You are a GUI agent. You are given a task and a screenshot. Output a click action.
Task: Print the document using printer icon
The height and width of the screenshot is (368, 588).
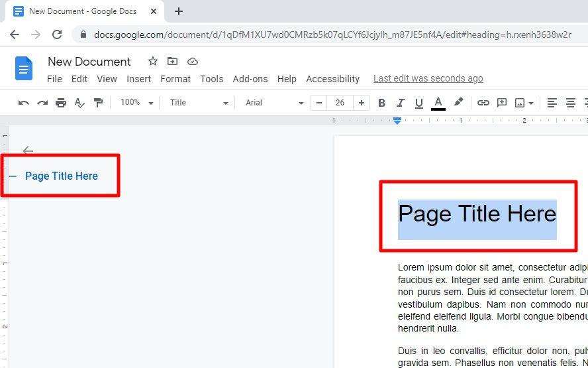point(61,103)
